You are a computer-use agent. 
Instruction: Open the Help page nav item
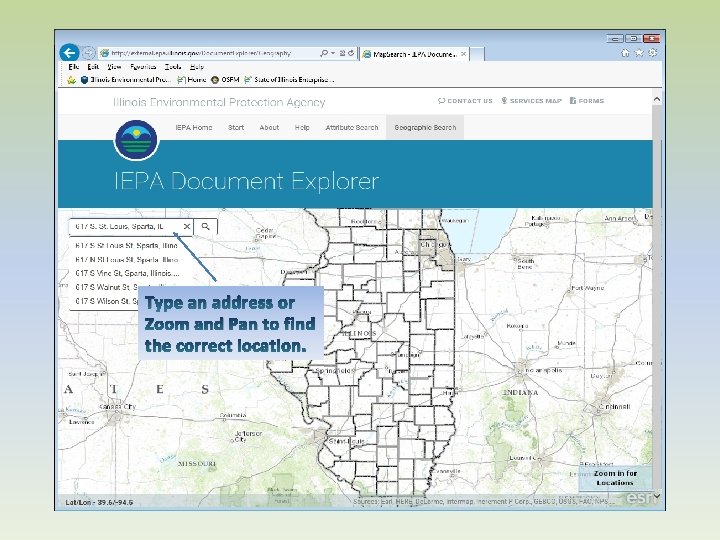click(302, 128)
